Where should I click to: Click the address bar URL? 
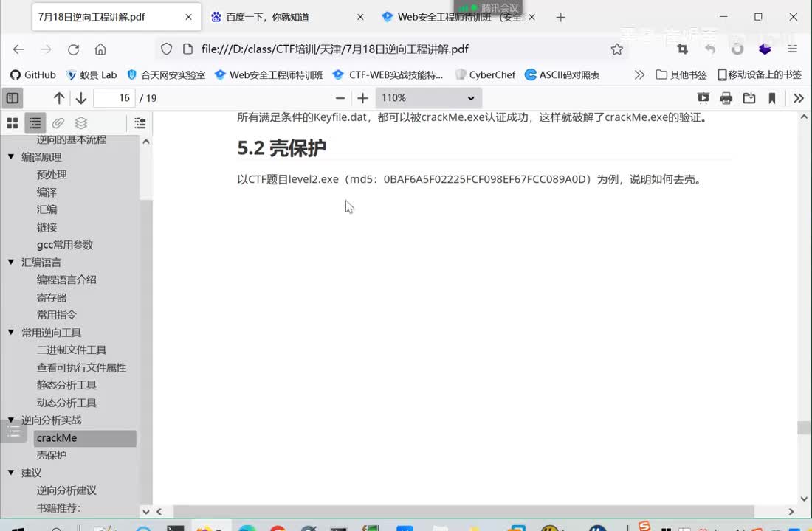(334, 49)
